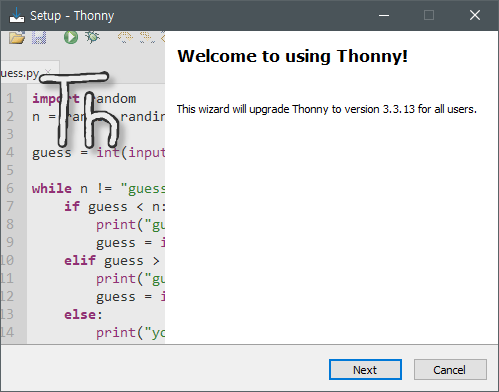
Task: Click the step over arrow icon
Action: [125, 37]
